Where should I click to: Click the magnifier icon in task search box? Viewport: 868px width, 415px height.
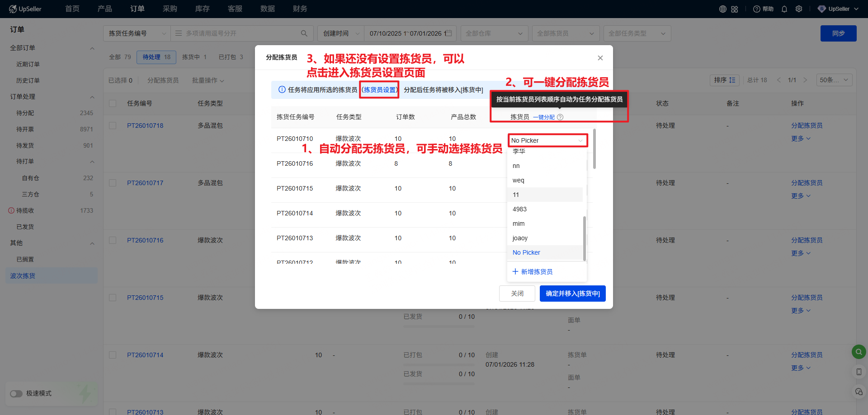(304, 33)
